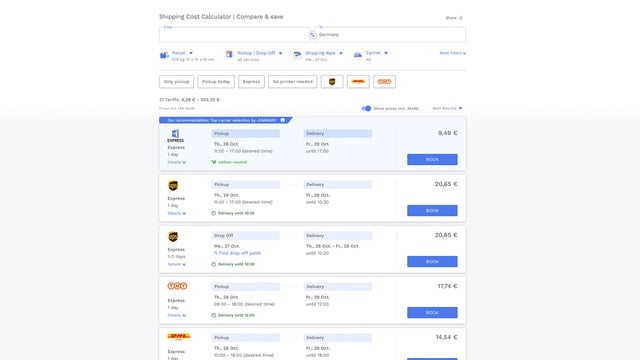Toggle the Express filter chip
Screen dimensions: 640x360
pyautogui.click(x=251, y=82)
